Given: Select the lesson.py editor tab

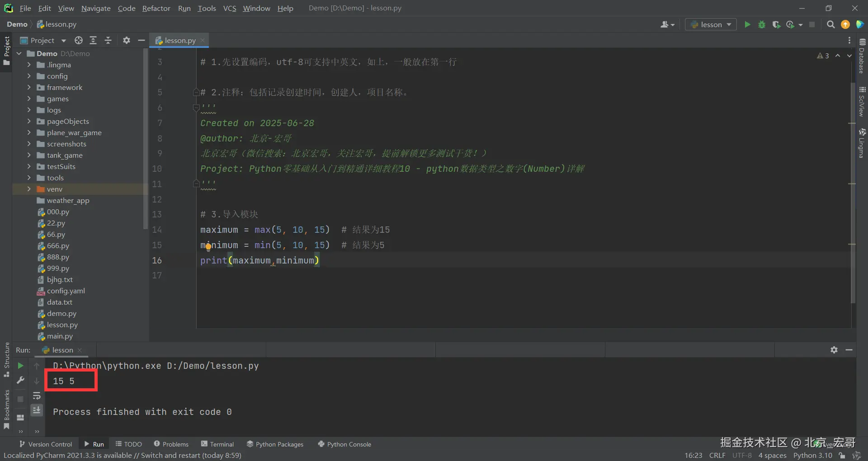Looking at the screenshot, I should point(180,40).
